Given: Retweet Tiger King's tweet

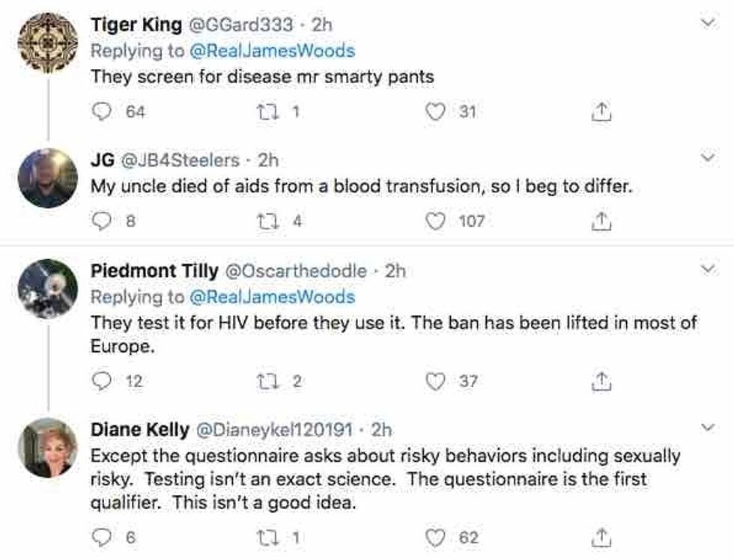Looking at the screenshot, I should [266, 112].
